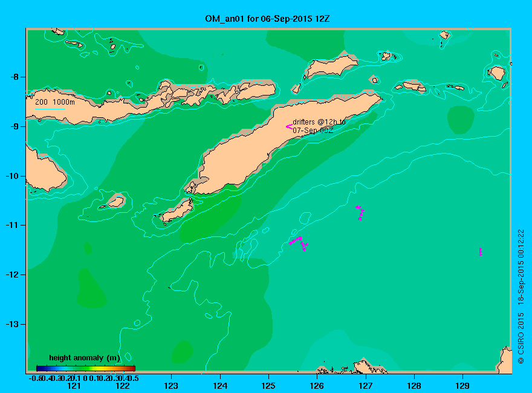Click the magenta arrow symbol beside drifters label
The image size is (532, 393).
[x=289, y=126]
